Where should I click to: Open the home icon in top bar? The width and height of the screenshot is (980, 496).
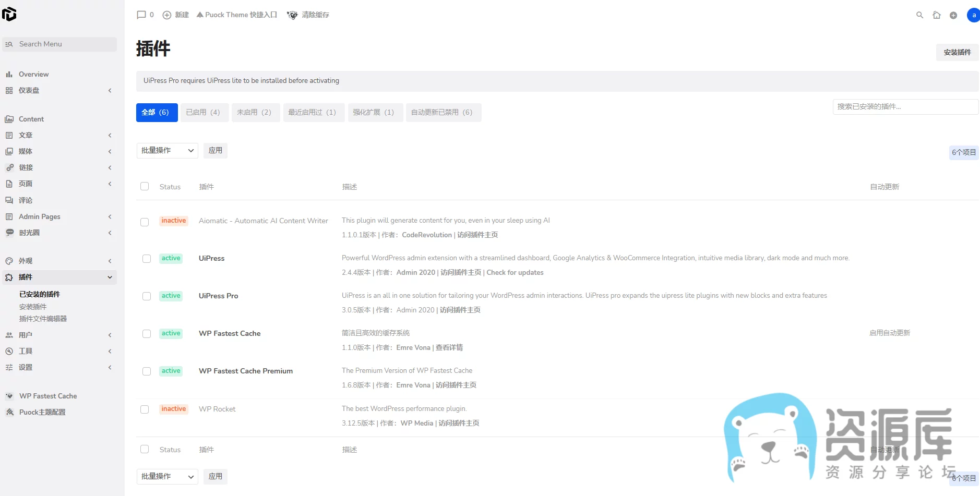(x=937, y=15)
